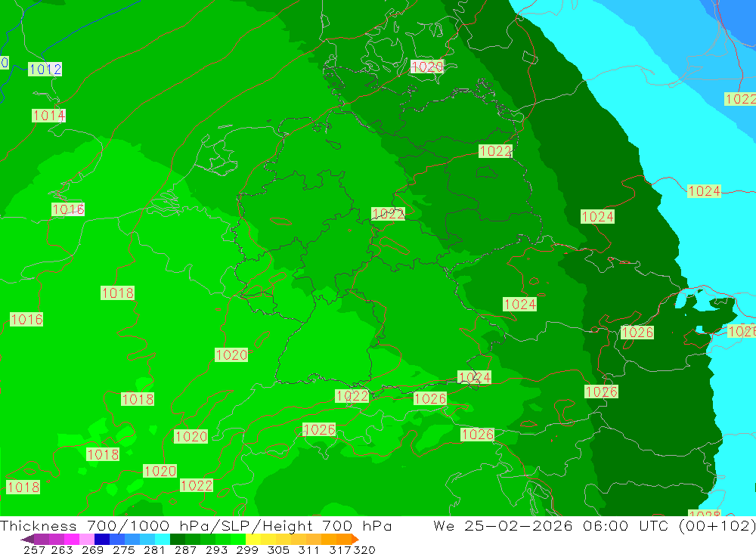This screenshot has width=756, height=554.
Task: Click the darkest green legend swatch
Action: pos(178,539)
